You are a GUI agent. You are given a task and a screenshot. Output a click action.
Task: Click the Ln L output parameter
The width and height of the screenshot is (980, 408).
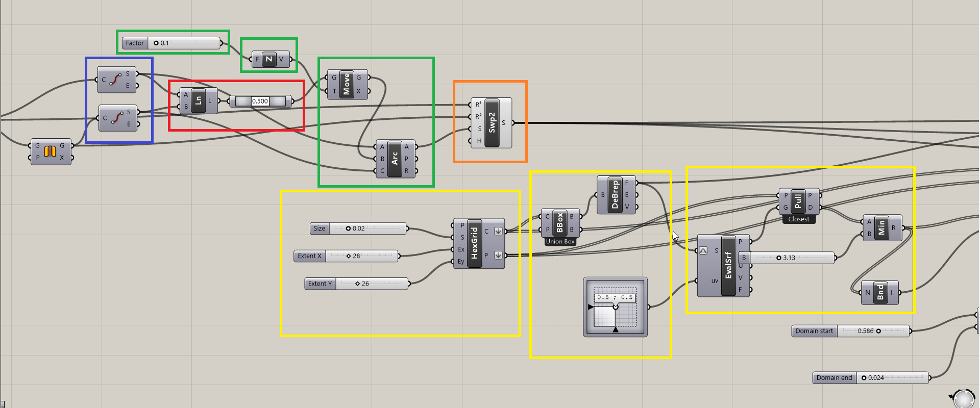coord(210,100)
